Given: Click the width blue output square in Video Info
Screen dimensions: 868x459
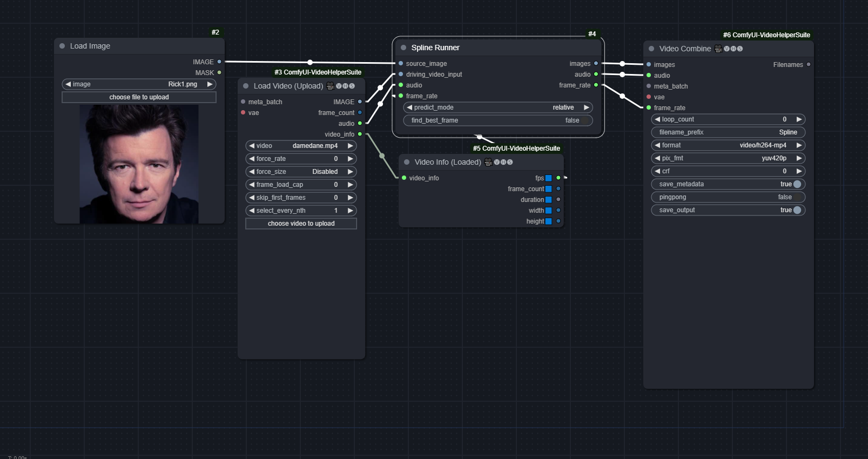Looking at the screenshot, I should 549,211.
